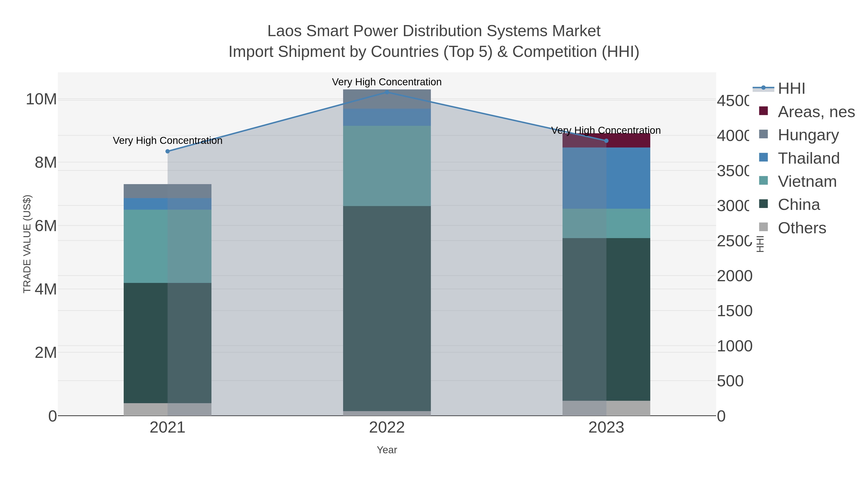This screenshot has height=488, width=868.
Task: Select the Hungary bar segment for 2022
Action: coord(387,99)
